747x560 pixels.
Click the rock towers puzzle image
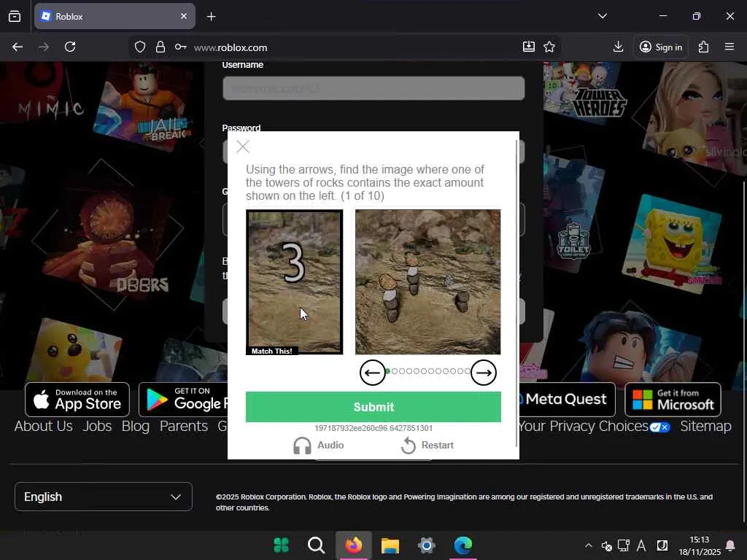(x=427, y=282)
